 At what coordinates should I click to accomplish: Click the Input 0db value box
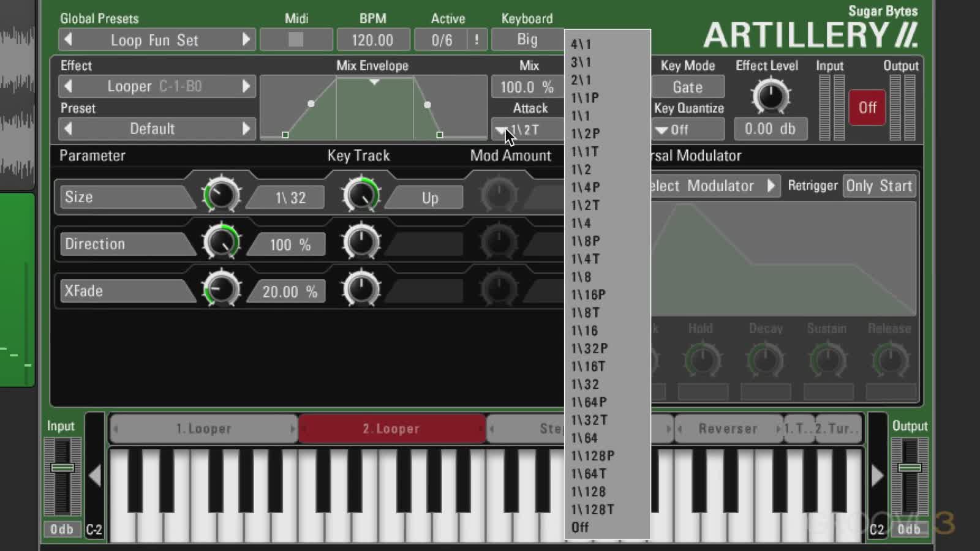tap(62, 529)
